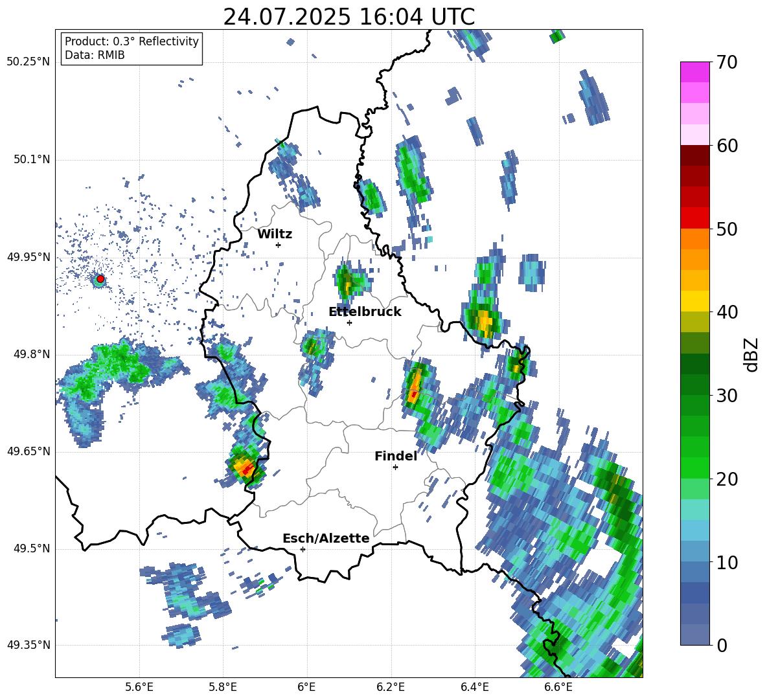
Task: Click the 49.95°N latitude label
Action: tap(29, 257)
